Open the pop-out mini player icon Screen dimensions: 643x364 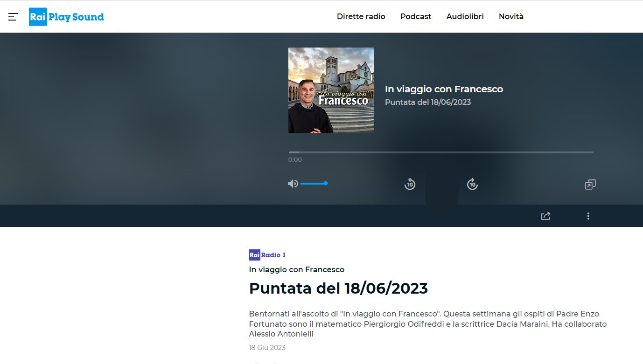pos(590,185)
